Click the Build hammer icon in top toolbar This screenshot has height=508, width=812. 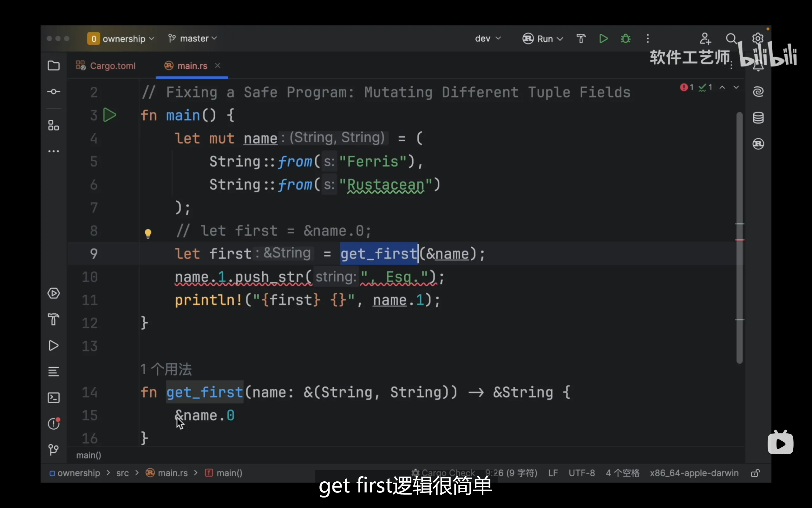click(x=581, y=39)
